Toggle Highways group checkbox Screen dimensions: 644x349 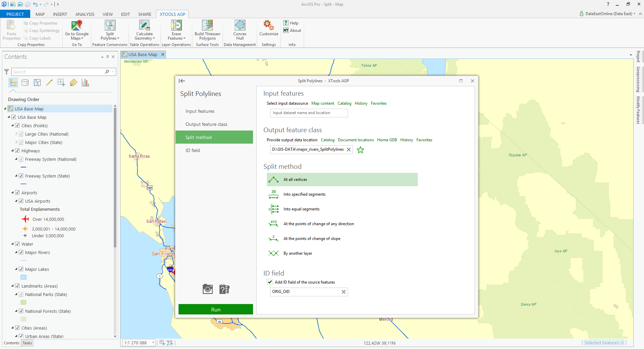pos(17,151)
